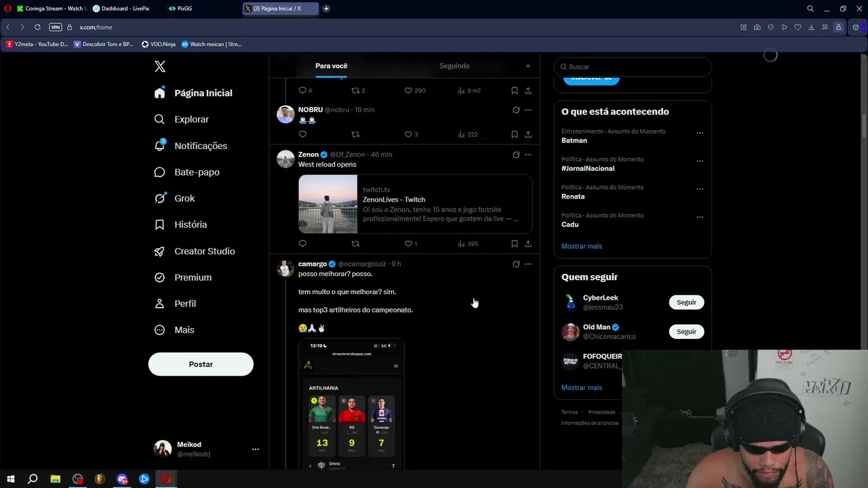Open more options on camargo's post
Screen dimensions: 868x488
[528, 264]
